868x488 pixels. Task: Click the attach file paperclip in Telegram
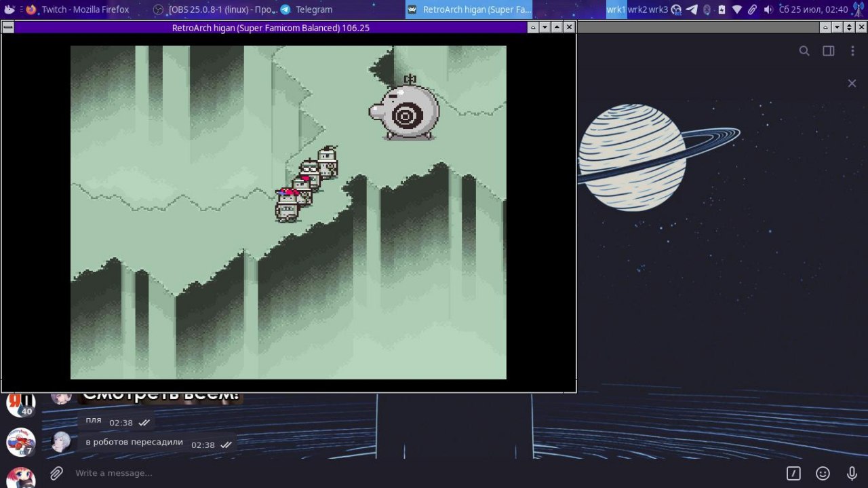[x=56, y=473]
